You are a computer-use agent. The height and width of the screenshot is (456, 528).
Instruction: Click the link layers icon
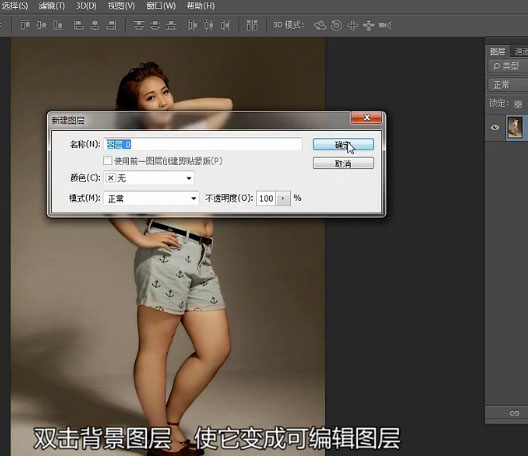(514, 413)
